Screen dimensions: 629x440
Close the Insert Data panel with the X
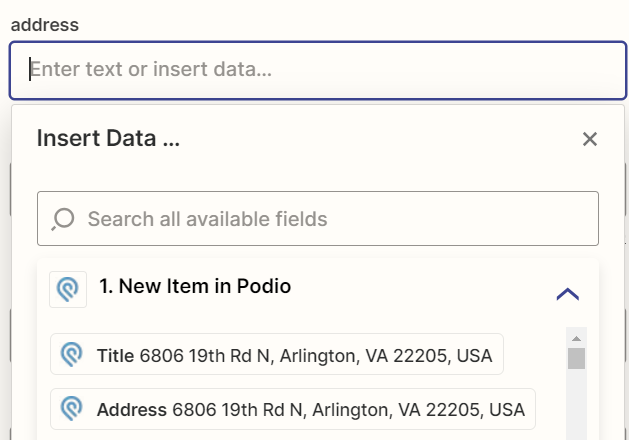(x=590, y=139)
